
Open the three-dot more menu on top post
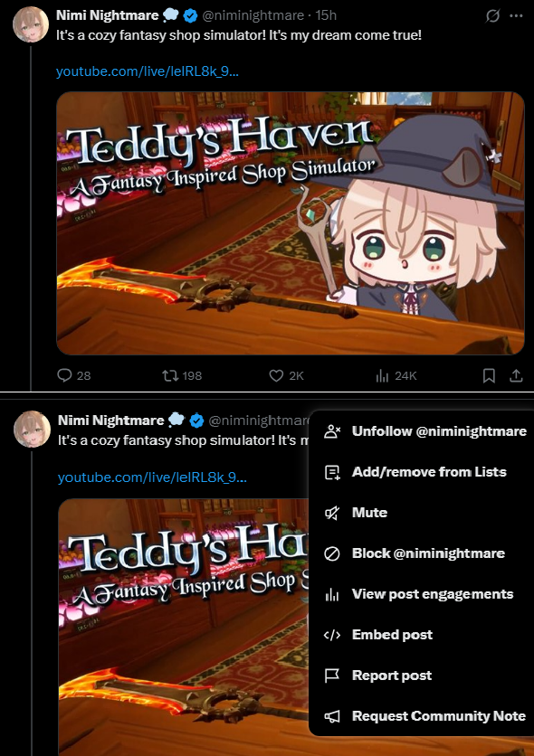coord(516,15)
